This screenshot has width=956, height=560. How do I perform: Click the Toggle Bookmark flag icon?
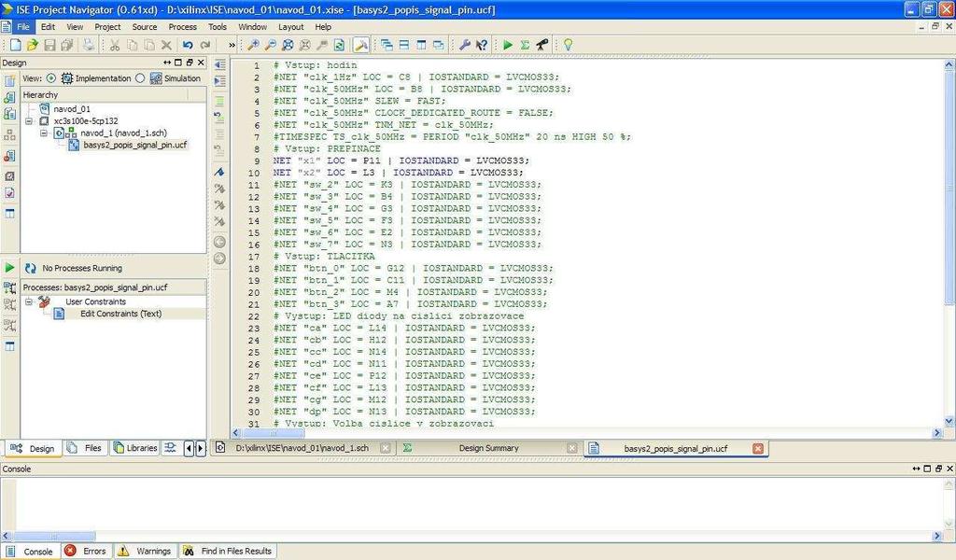click(219, 173)
